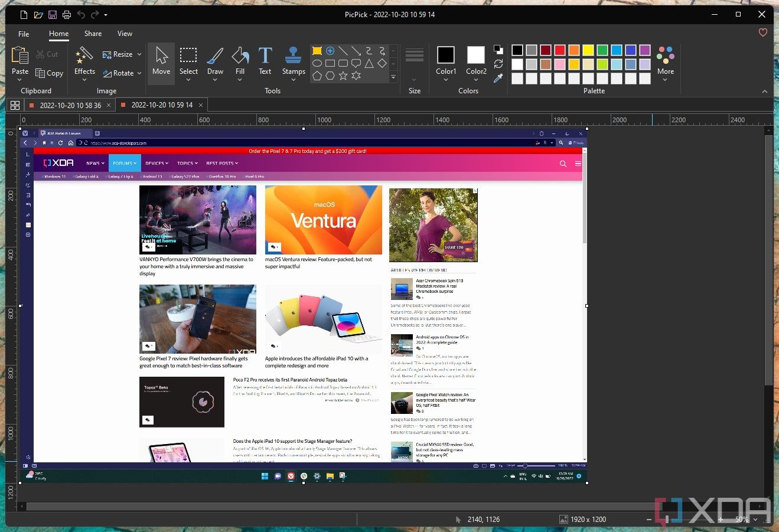Select the Move tool
The width and height of the screenshot is (779, 532).
pos(161,61)
